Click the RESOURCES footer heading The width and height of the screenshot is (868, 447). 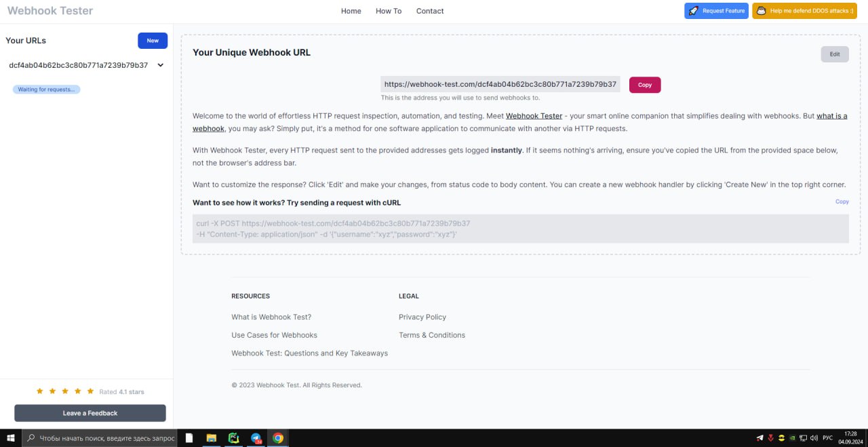pyautogui.click(x=250, y=296)
